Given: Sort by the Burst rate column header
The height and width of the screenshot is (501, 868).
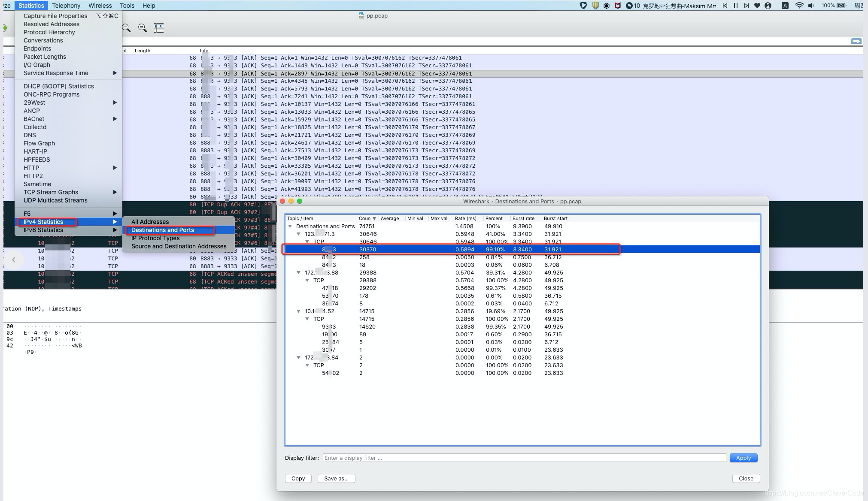Looking at the screenshot, I should coord(526,218).
